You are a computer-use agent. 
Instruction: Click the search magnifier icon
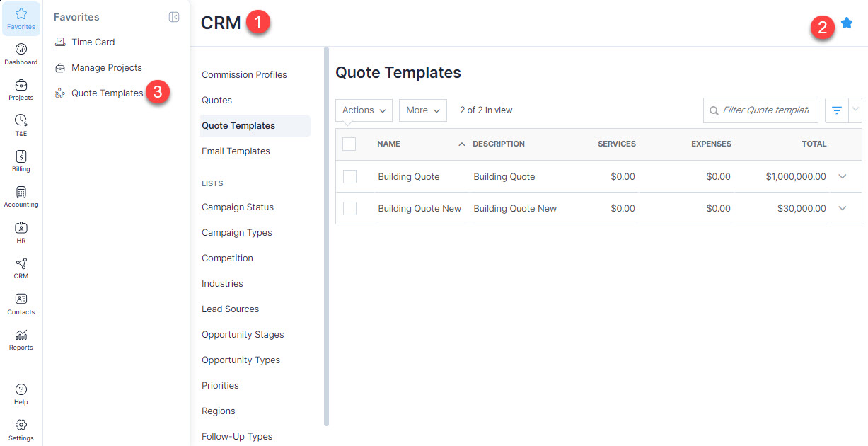pyautogui.click(x=714, y=110)
